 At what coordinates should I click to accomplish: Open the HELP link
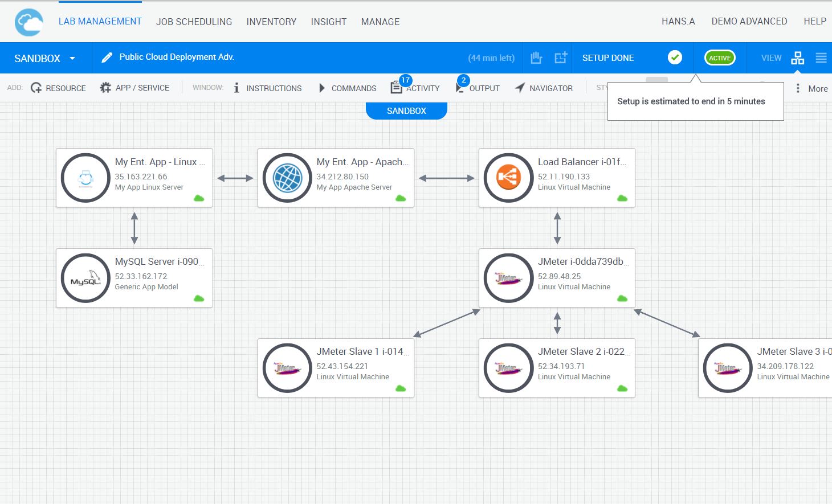(814, 21)
